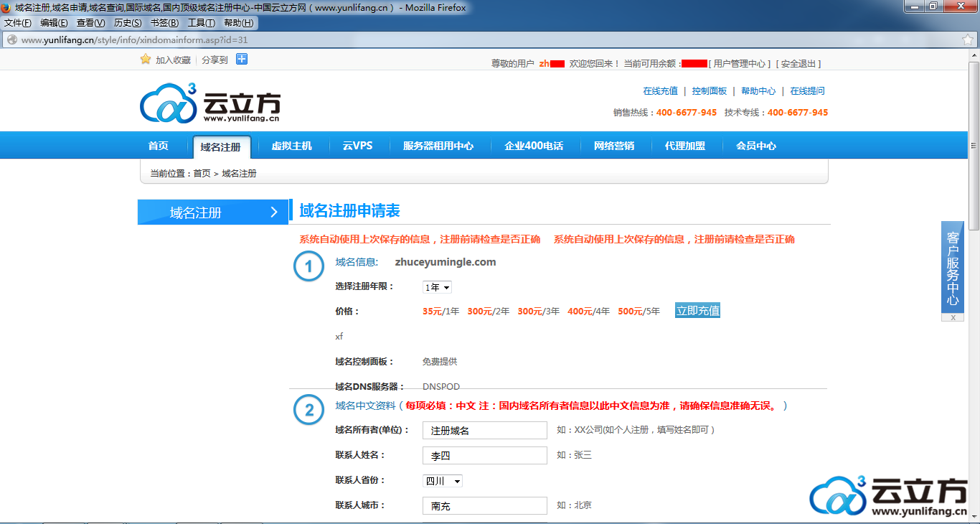980x524 pixels.
Task: Click the 联系人姓名 input field
Action: pyautogui.click(x=484, y=456)
